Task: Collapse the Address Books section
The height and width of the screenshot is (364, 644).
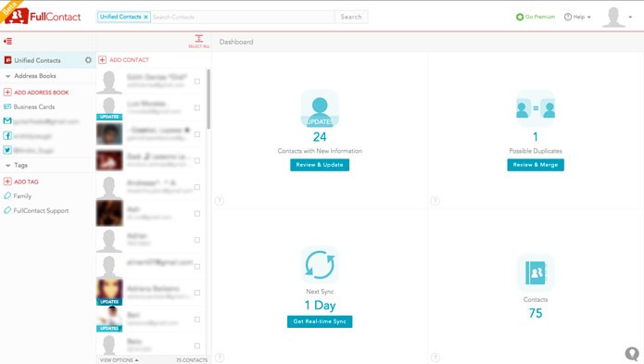Action: pyautogui.click(x=7, y=76)
